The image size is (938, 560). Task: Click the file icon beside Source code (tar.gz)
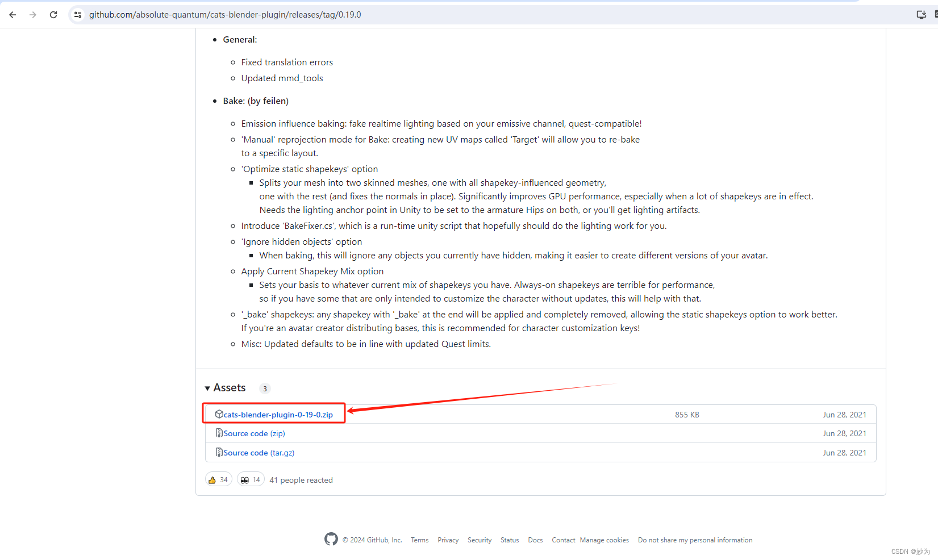click(x=219, y=452)
